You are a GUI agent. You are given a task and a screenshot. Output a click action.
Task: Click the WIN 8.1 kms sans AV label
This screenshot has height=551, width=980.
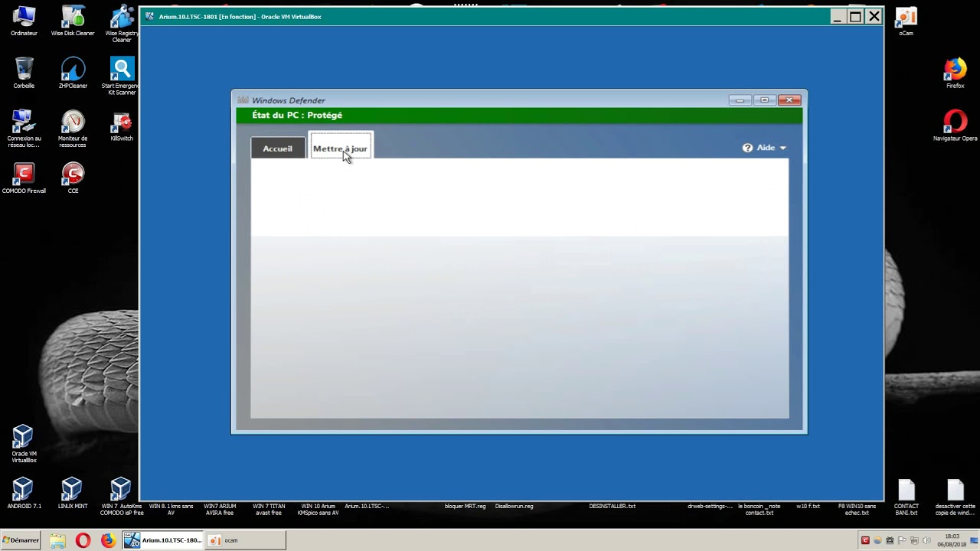coord(171,509)
